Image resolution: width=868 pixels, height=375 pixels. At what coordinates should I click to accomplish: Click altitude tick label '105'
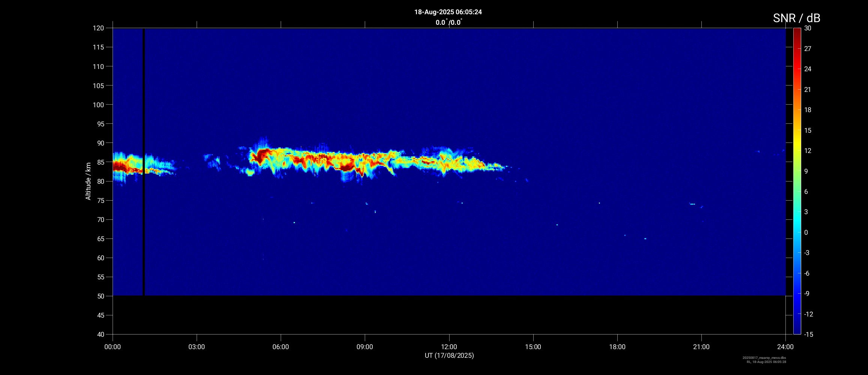tap(98, 85)
